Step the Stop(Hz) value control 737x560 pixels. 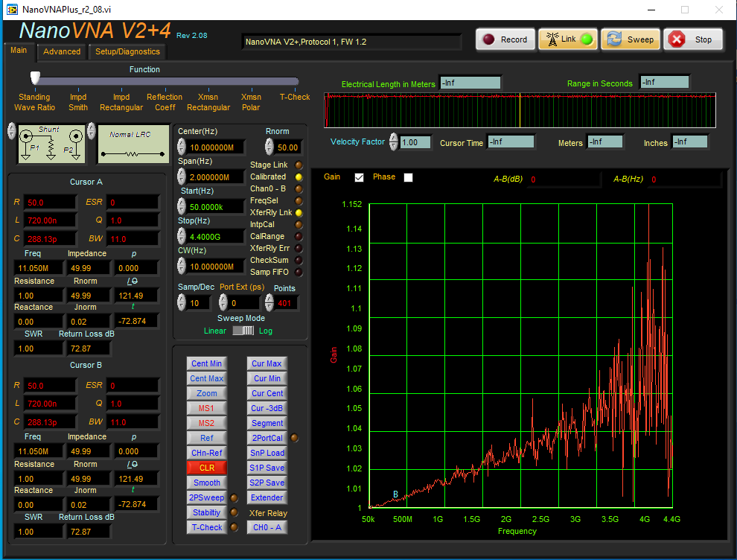point(182,237)
